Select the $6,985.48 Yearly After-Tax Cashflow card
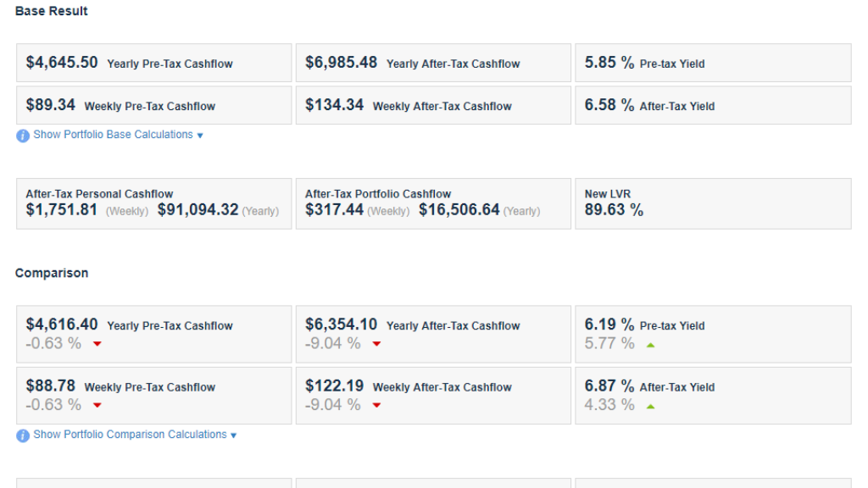 [x=433, y=63]
